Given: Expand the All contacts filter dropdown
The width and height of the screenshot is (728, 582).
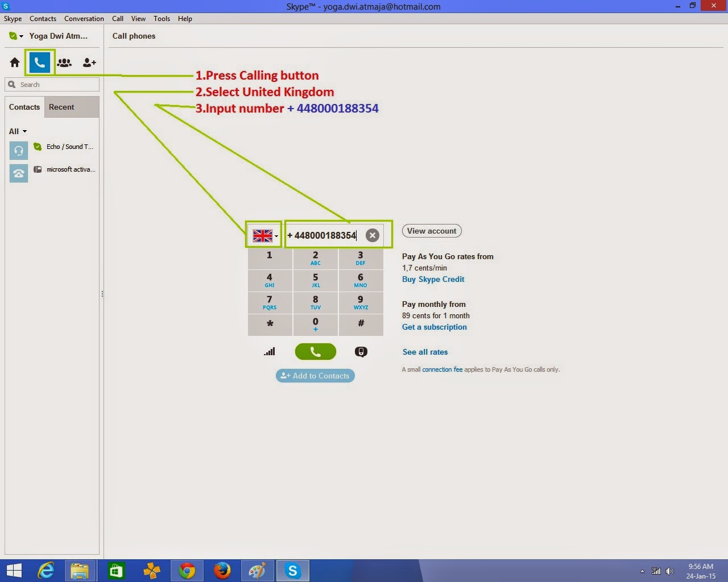Looking at the screenshot, I should click(x=18, y=131).
